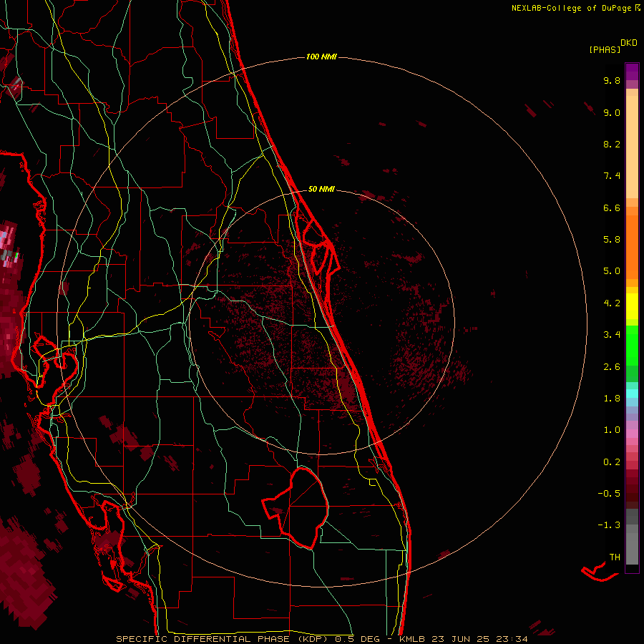This screenshot has height=644, width=644.
Task: Click the 7.4 scale value
Action: coord(612,176)
